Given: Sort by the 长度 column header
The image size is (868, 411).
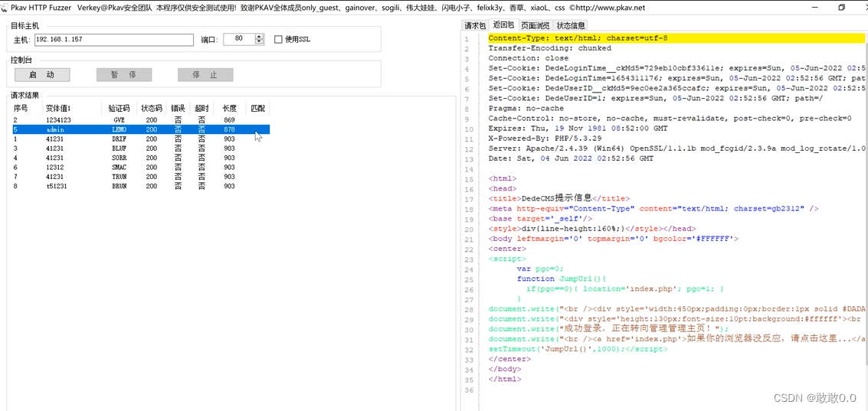Looking at the screenshot, I should 229,108.
